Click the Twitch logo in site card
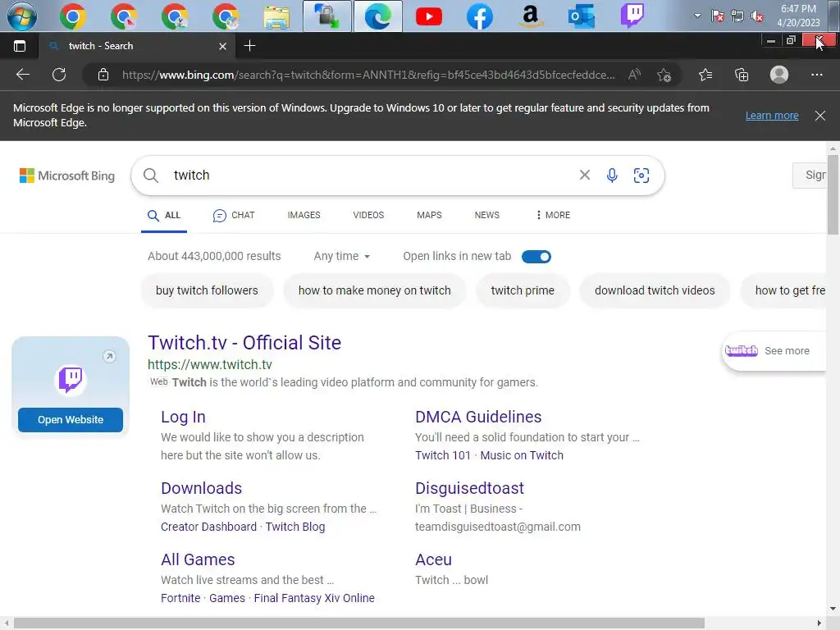The height and width of the screenshot is (630, 840). coord(71,379)
